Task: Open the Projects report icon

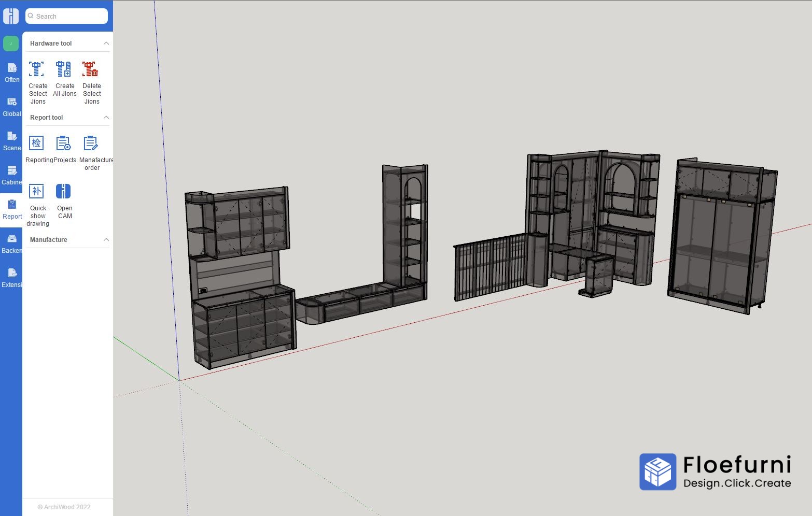Action: point(64,144)
